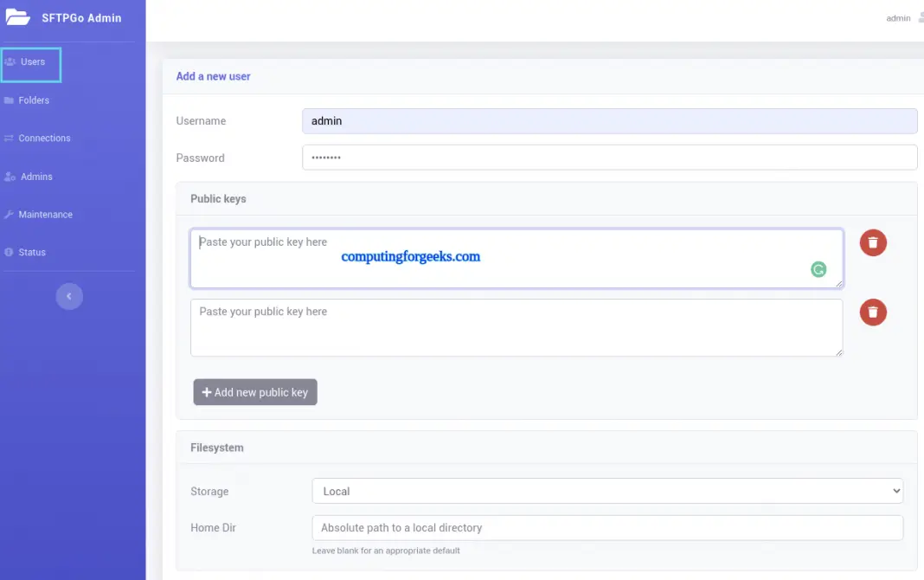Click the Status info icon
The width and height of the screenshot is (924, 580).
[x=10, y=252]
